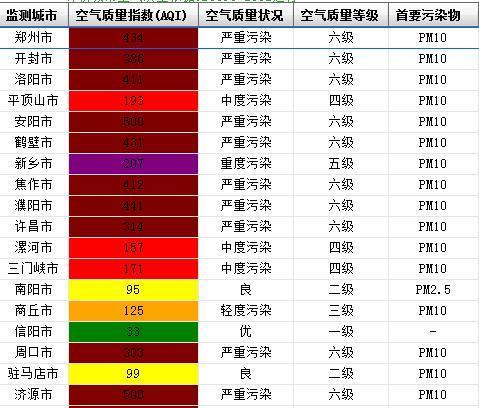479x408 pixels.
Task: Click the orange AQI cell showing 125
Action: tap(133, 311)
